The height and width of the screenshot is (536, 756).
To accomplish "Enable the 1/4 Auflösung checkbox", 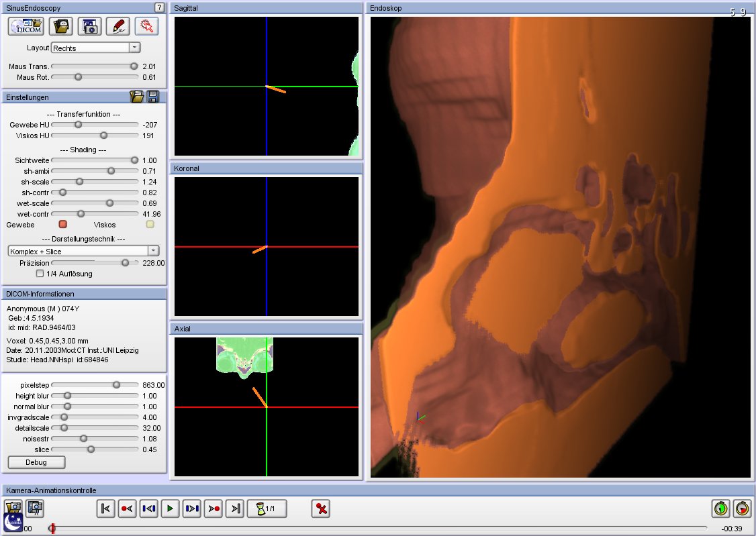I will coord(40,274).
